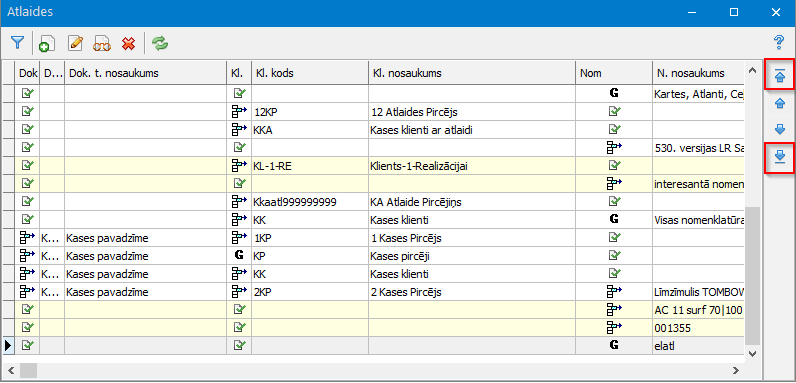Click Dok check icon in KL-1-RE row

(x=28, y=165)
